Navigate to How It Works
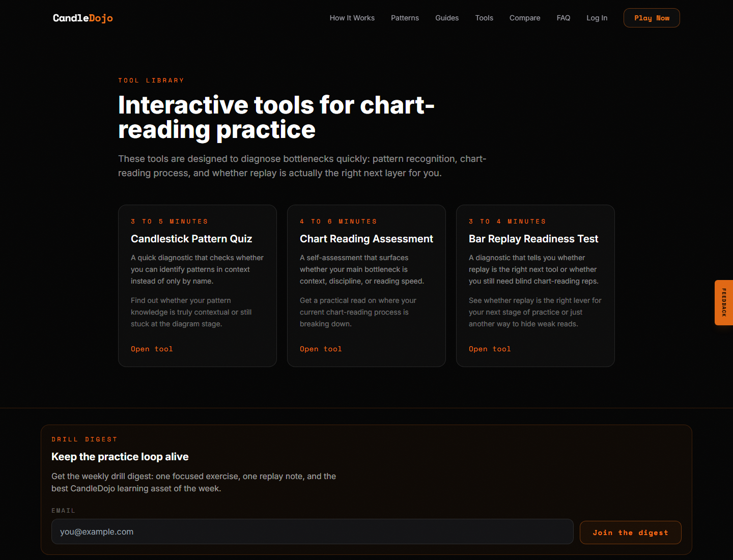Screen dimensions: 733x560 click(x=352, y=18)
